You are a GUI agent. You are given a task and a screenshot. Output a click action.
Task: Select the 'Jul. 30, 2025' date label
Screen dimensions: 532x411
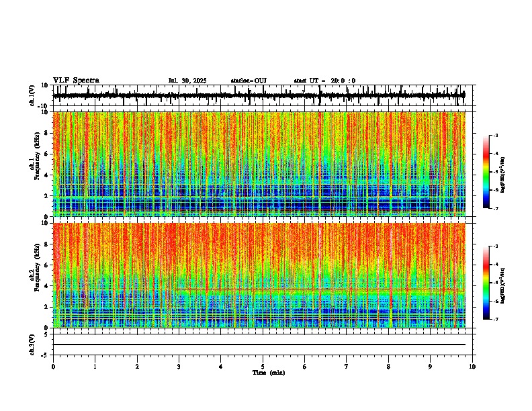click(x=187, y=81)
